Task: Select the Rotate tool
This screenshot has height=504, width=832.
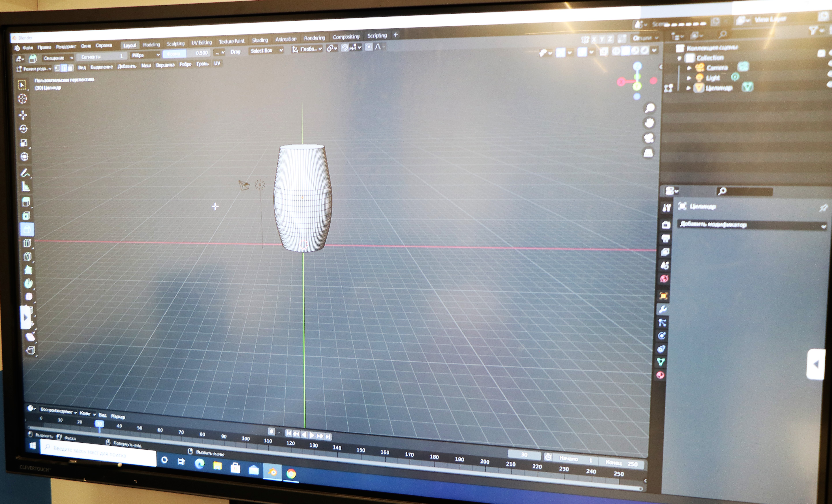Action: (23, 129)
